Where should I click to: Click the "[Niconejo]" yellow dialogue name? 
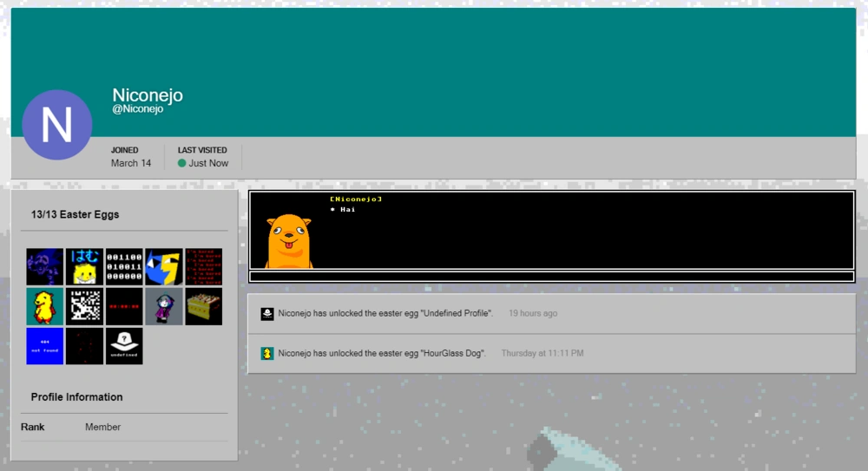tap(356, 199)
